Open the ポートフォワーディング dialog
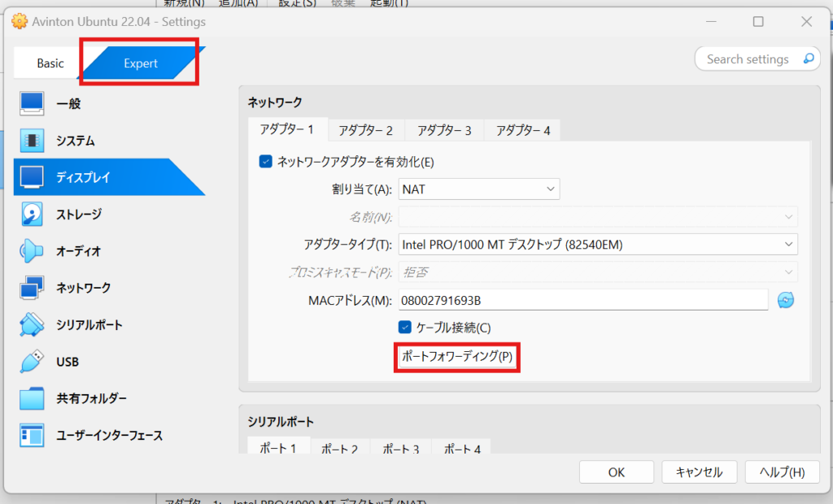Image resolution: width=833 pixels, height=504 pixels. [456, 358]
